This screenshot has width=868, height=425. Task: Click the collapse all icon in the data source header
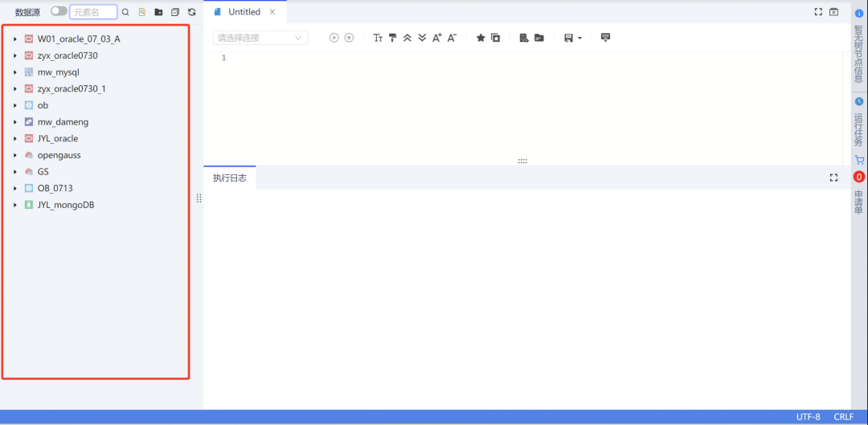[175, 12]
